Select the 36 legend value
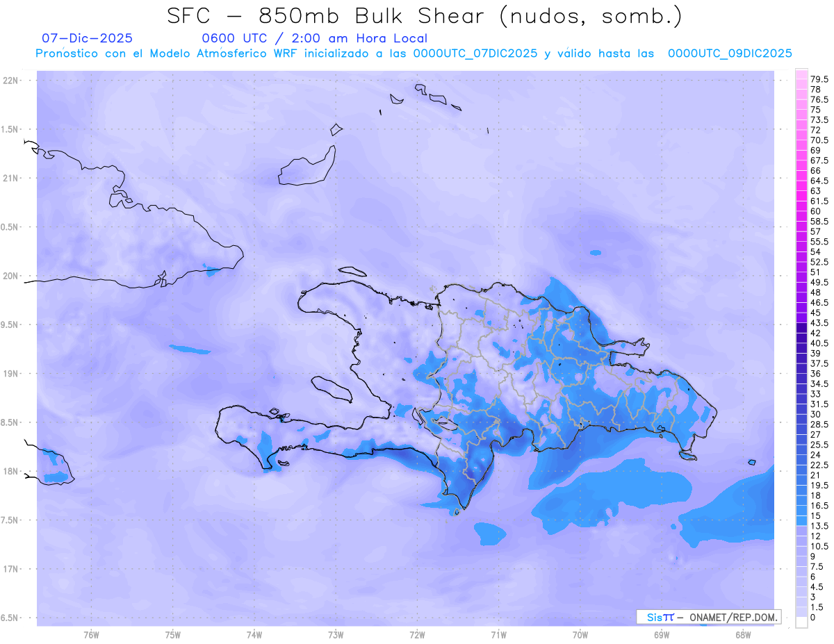The height and width of the screenshot is (644, 834). [x=815, y=373]
